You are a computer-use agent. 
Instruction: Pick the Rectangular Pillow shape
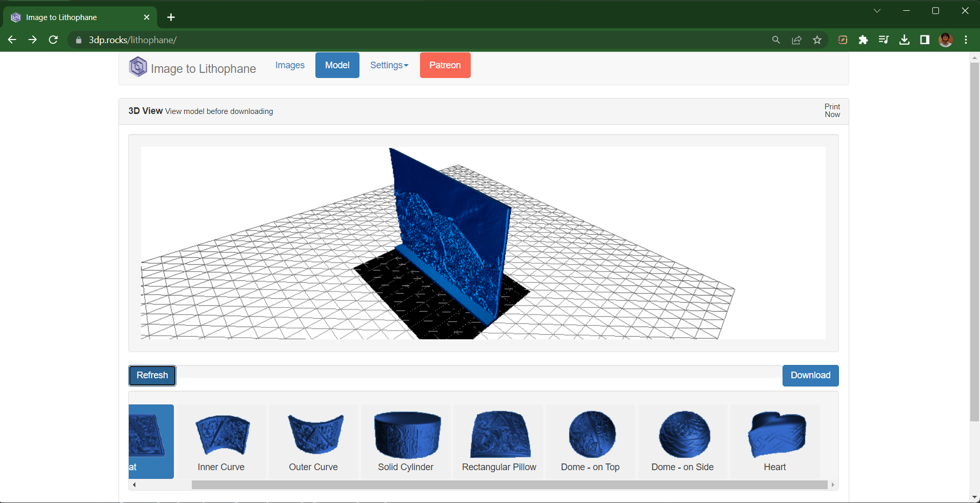[498, 441]
